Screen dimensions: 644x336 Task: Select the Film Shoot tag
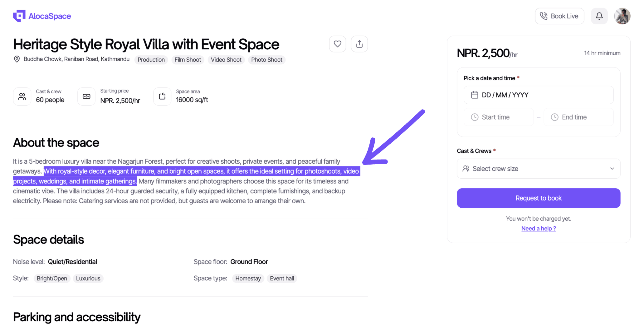(188, 60)
